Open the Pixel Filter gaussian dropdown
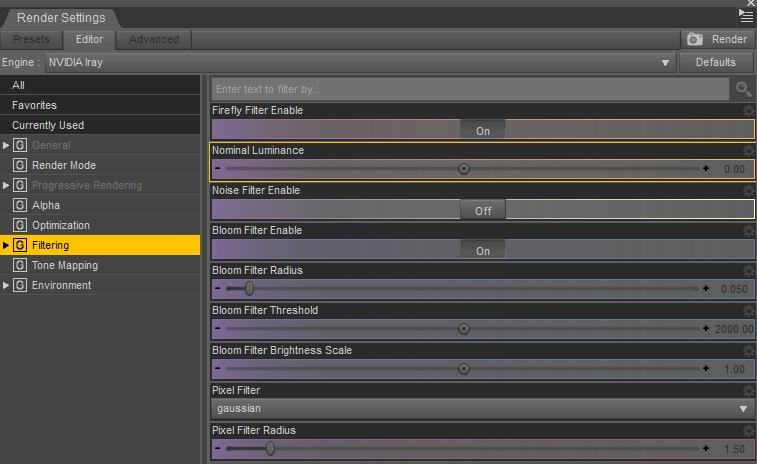The image size is (757, 464). pos(483,408)
